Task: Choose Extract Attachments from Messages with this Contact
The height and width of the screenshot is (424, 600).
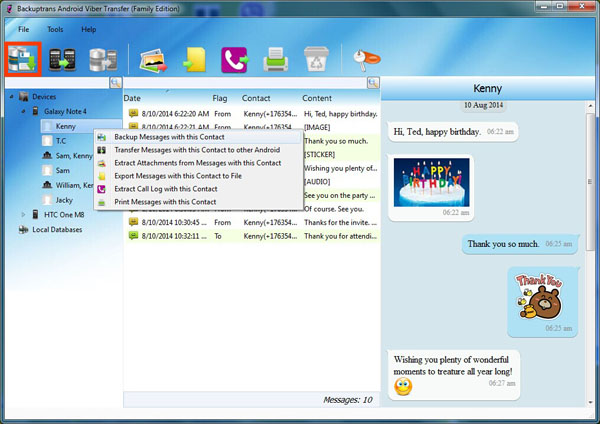Action: coord(198,163)
